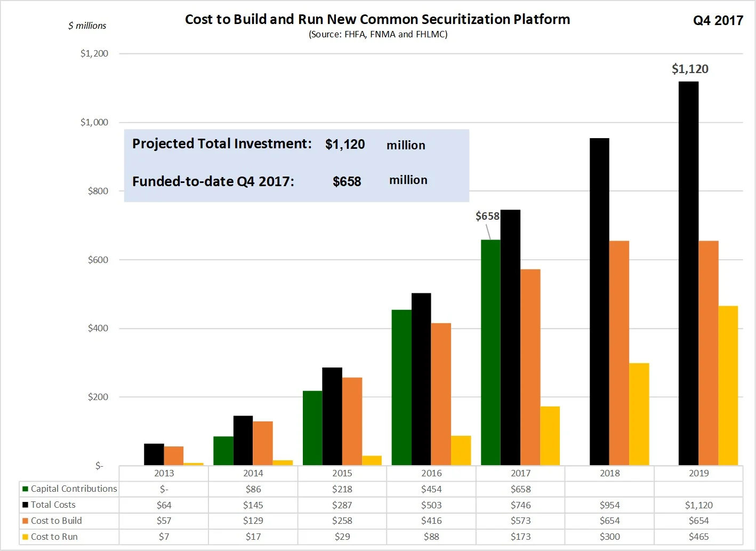756x551 pixels.
Task: Click the '2013' column header in data table
Action: (x=164, y=473)
